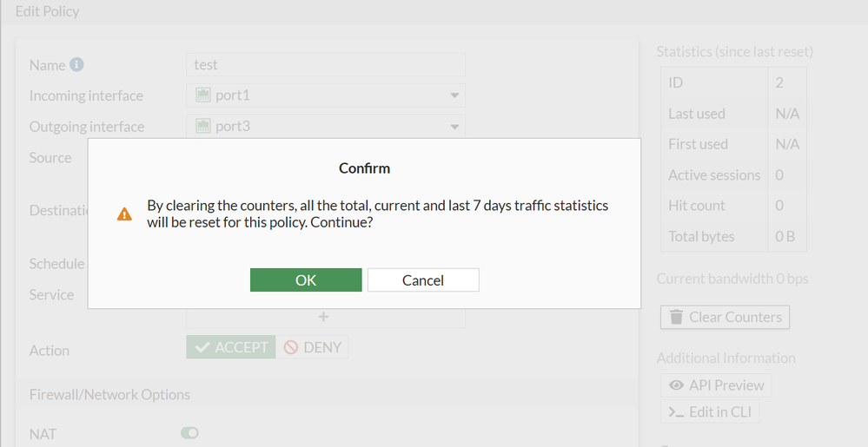Open the API Preview link
868x447 pixels.
pos(726,385)
